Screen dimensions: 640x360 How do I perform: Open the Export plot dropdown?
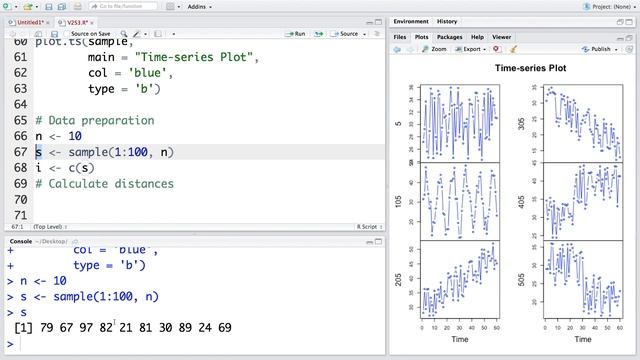click(x=471, y=49)
